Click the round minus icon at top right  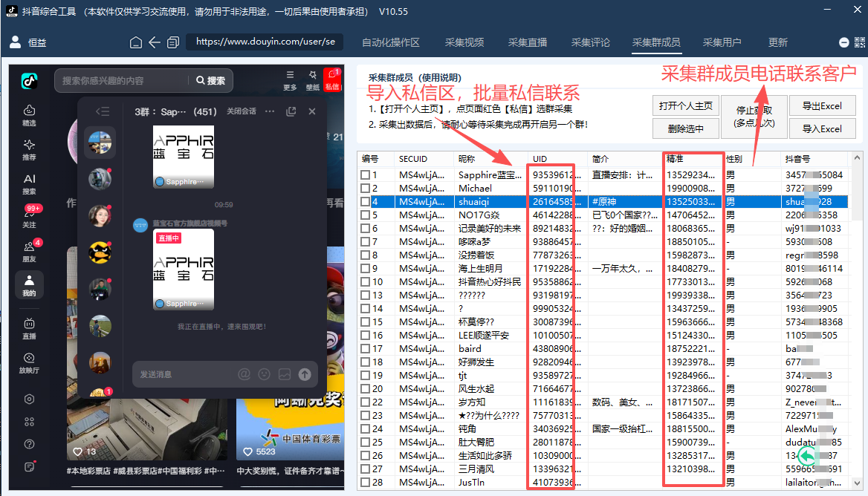[x=843, y=42]
